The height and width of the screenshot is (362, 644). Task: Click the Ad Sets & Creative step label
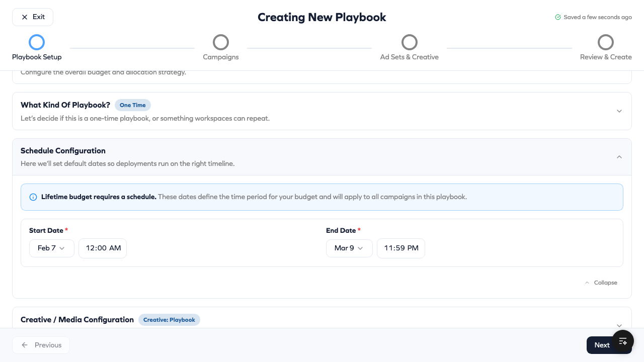pos(410,57)
